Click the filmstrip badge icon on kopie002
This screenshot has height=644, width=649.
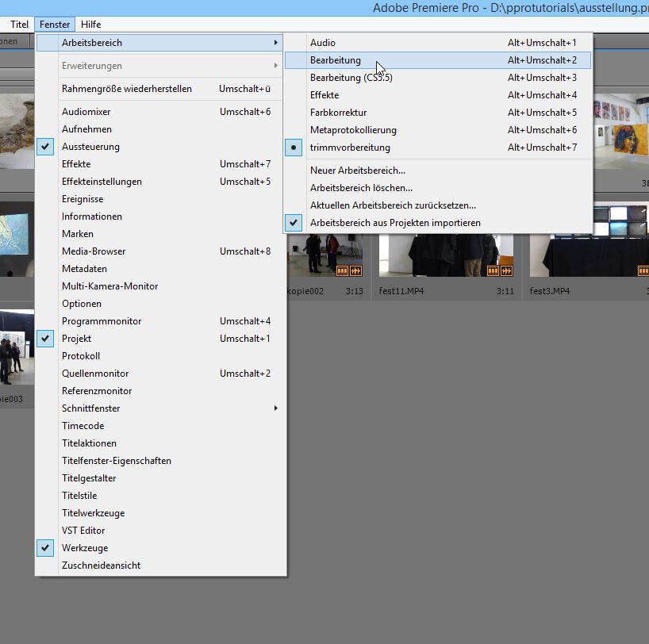[342, 271]
